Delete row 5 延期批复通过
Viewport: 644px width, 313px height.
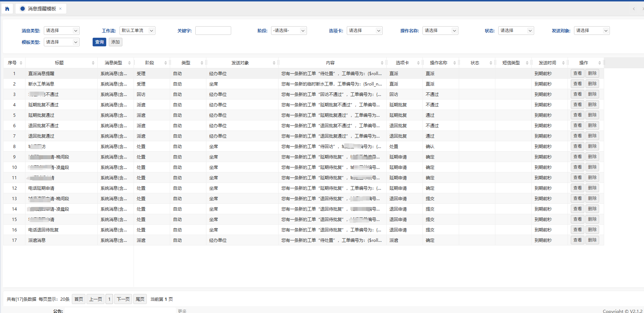[592, 115]
